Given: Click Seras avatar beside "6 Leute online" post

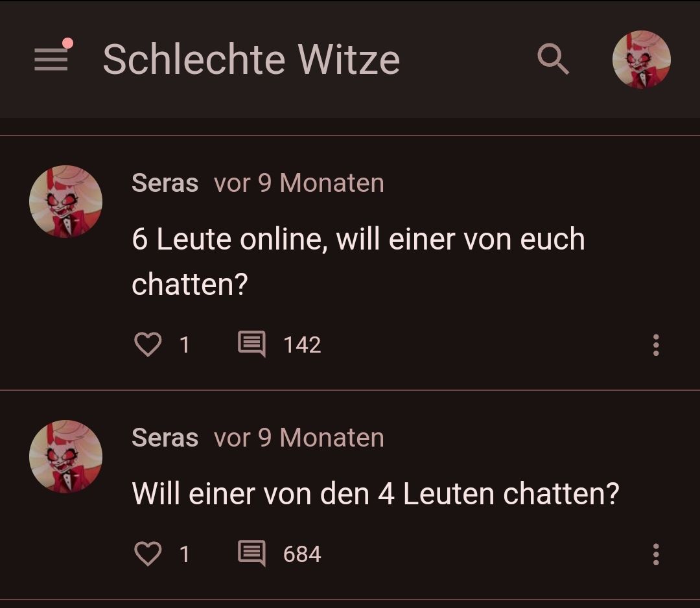Looking at the screenshot, I should coord(65,202).
